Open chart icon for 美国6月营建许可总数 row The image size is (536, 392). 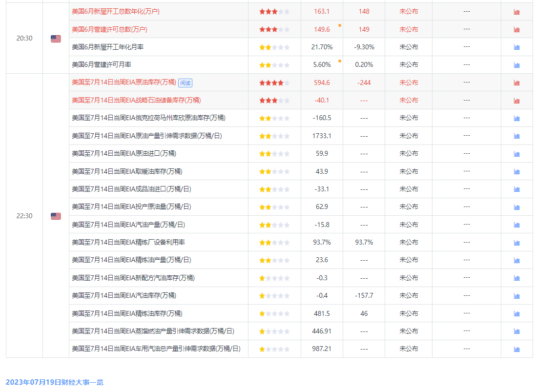pos(516,30)
